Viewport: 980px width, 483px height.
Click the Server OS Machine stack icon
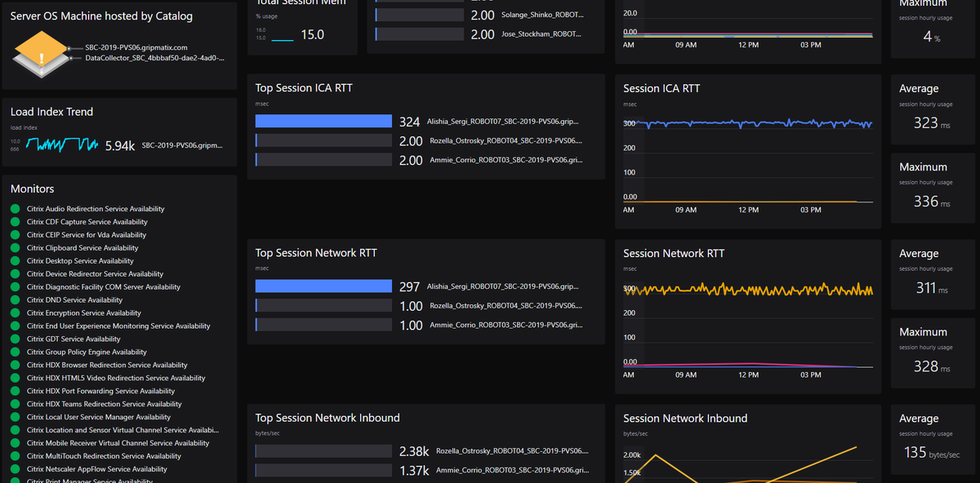coord(42,55)
